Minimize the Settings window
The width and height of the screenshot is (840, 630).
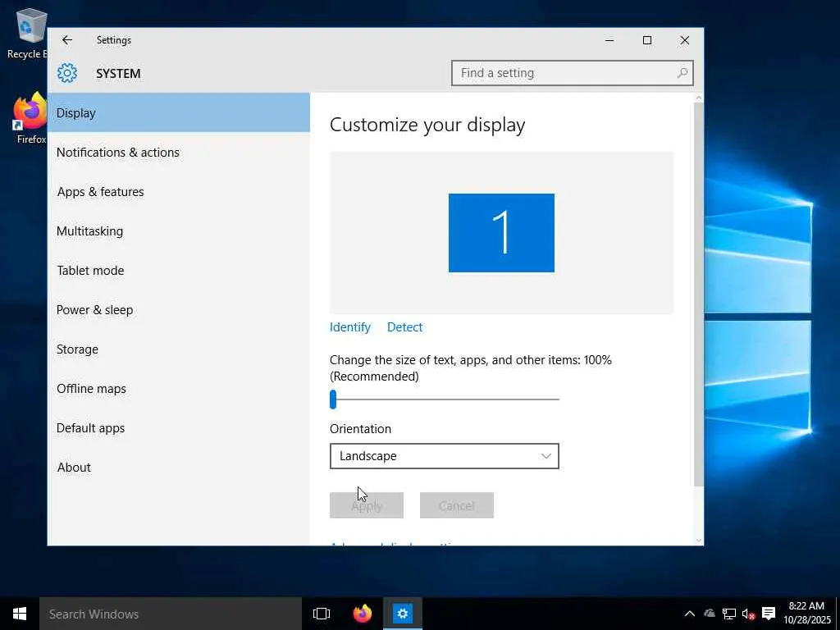(x=609, y=40)
